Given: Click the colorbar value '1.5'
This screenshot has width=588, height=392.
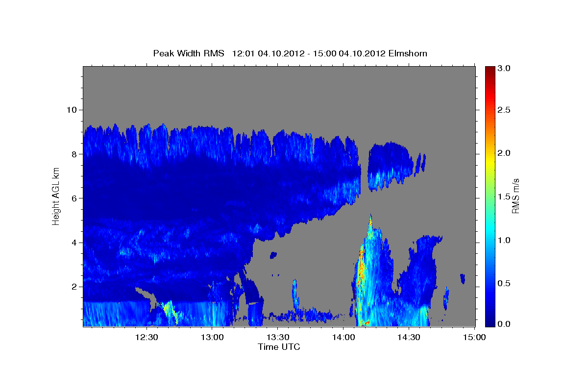Looking at the screenshot, I should click(504, 196).
